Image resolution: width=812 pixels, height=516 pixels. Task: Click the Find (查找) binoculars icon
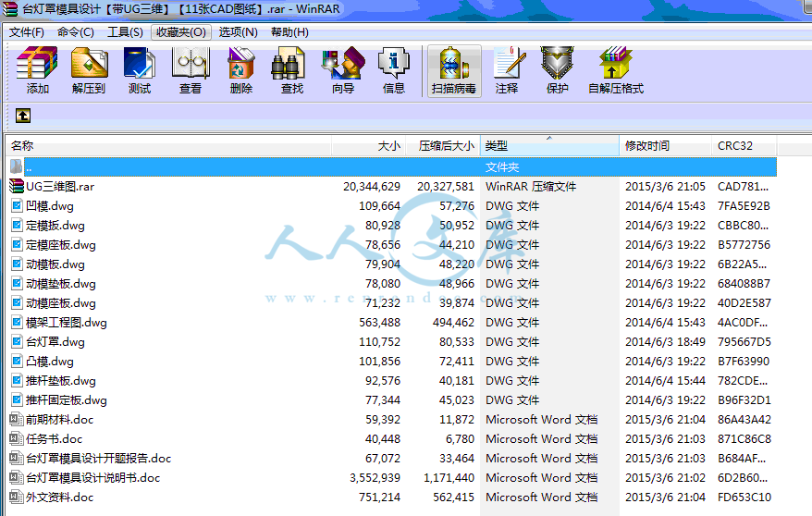point(288,63)
